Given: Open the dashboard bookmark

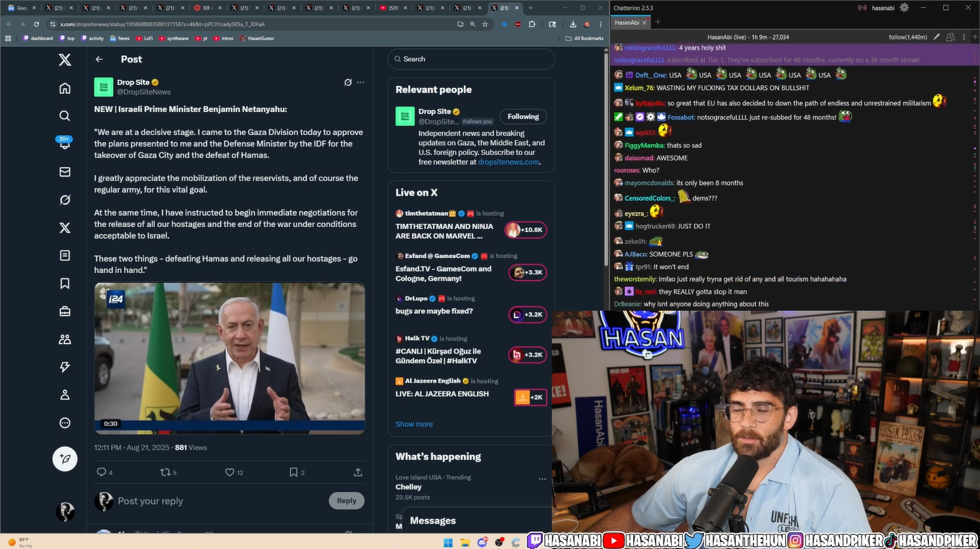Looking at the screenshot, I should click(38, 39).
